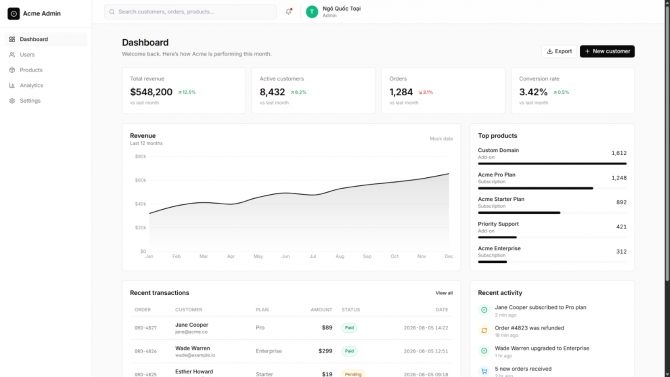Click the AMOUNT column header
670x377 pixels.
click(x=321, y=309)
